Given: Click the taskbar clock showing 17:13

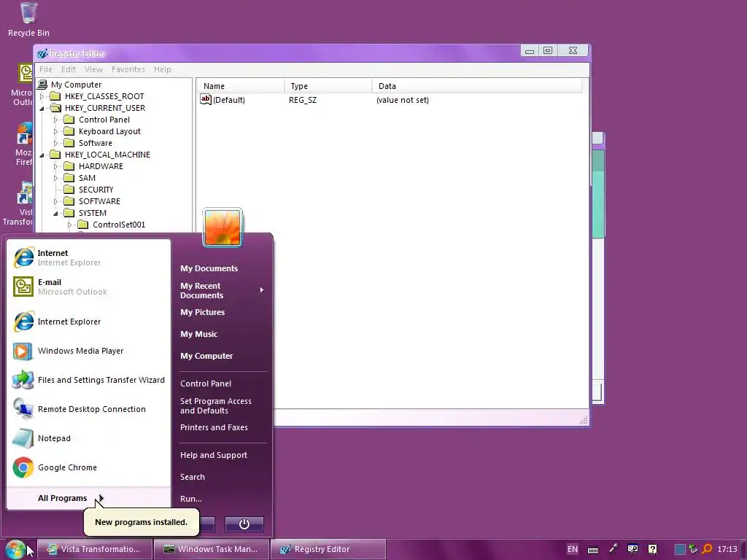Looking at the screenshot, I should (727, 549).
